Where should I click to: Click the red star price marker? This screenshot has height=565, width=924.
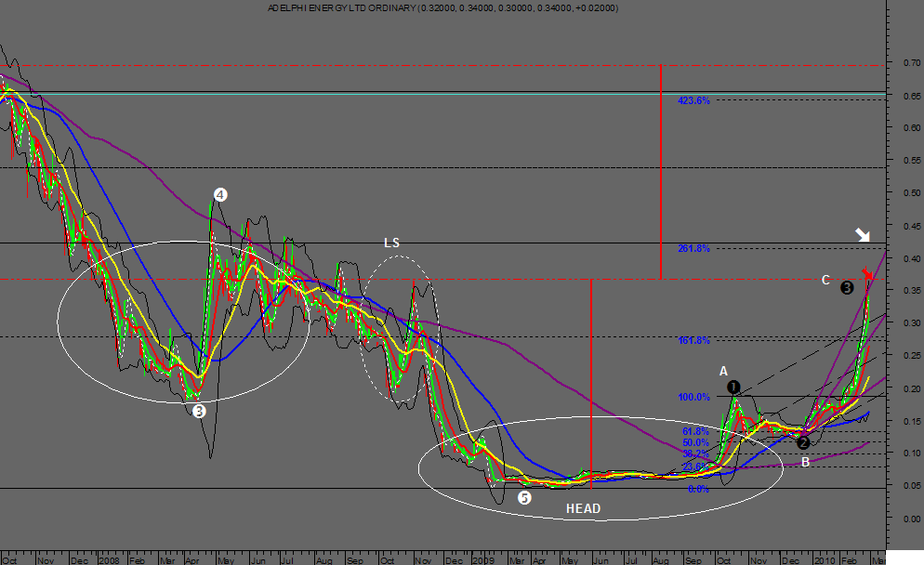[867, 274]
